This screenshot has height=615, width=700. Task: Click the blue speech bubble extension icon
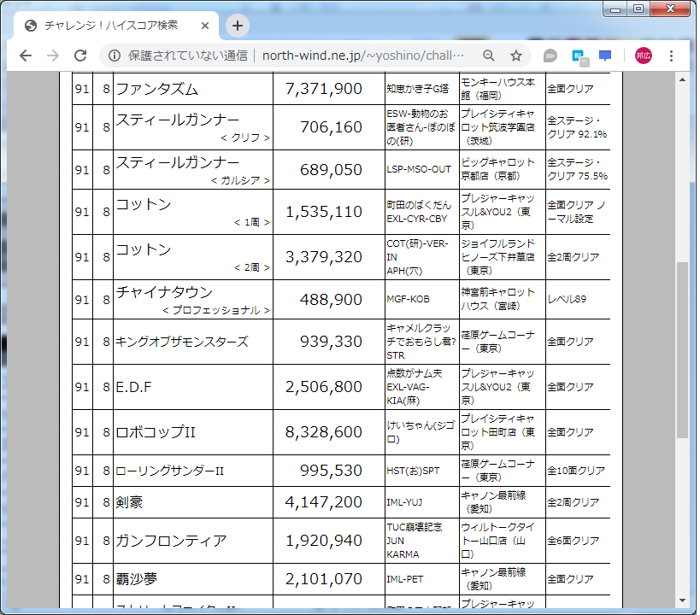coord(605,54)
